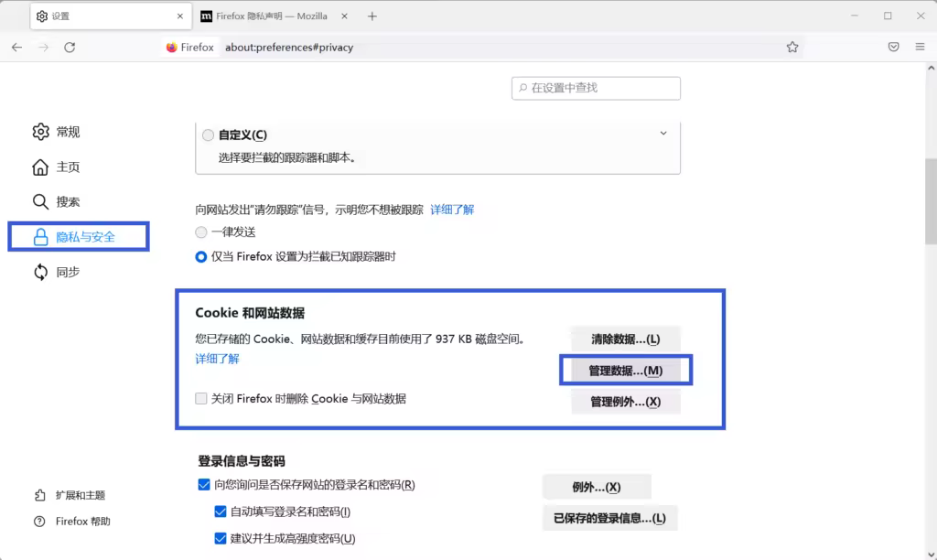Toggle 向您询问是否保存网站的登录名和密码(R)
This screenshot has height=560, width=937.
coord(204,485)
